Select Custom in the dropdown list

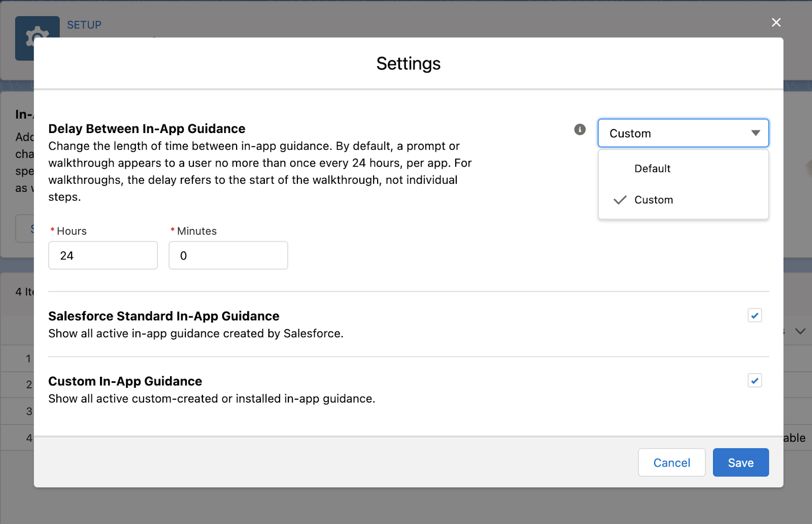[654, 200]
